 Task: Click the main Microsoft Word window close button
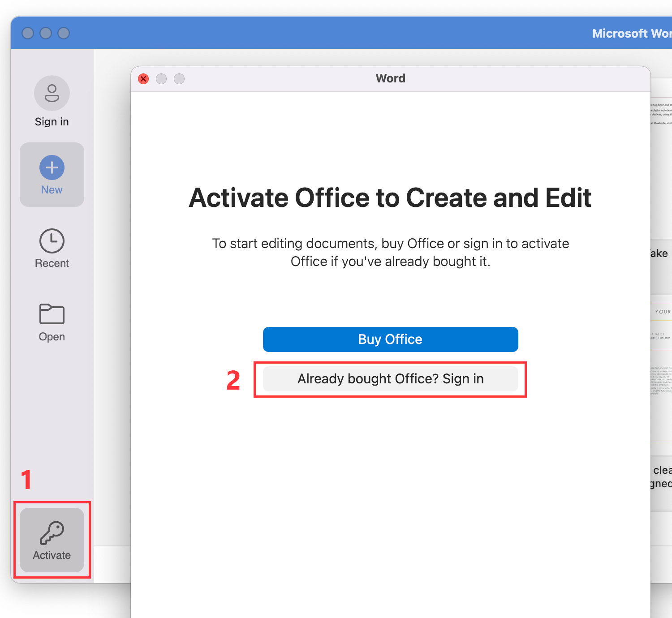tap(28, 33)
